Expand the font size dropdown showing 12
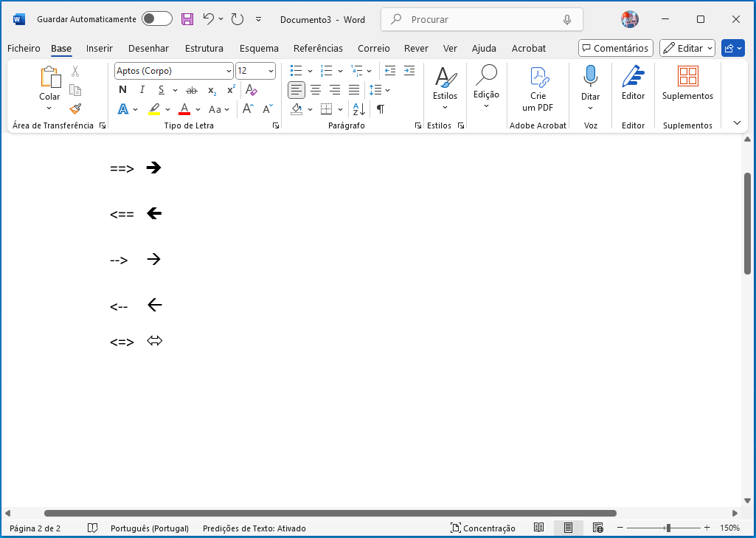Image resolution: width=756 pixels, height=538 pixels. pyautogui.click(x=271, y=71)
